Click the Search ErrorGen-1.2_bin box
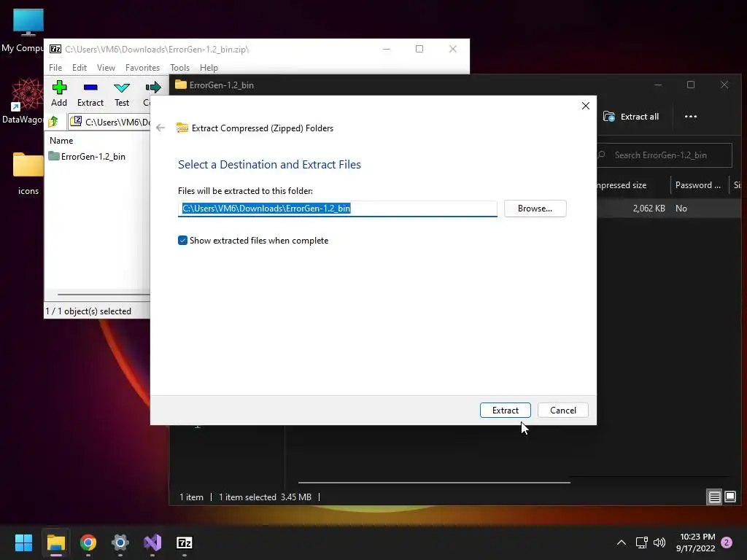This screenshot has height=560, width=747. [x=664, y=155]
